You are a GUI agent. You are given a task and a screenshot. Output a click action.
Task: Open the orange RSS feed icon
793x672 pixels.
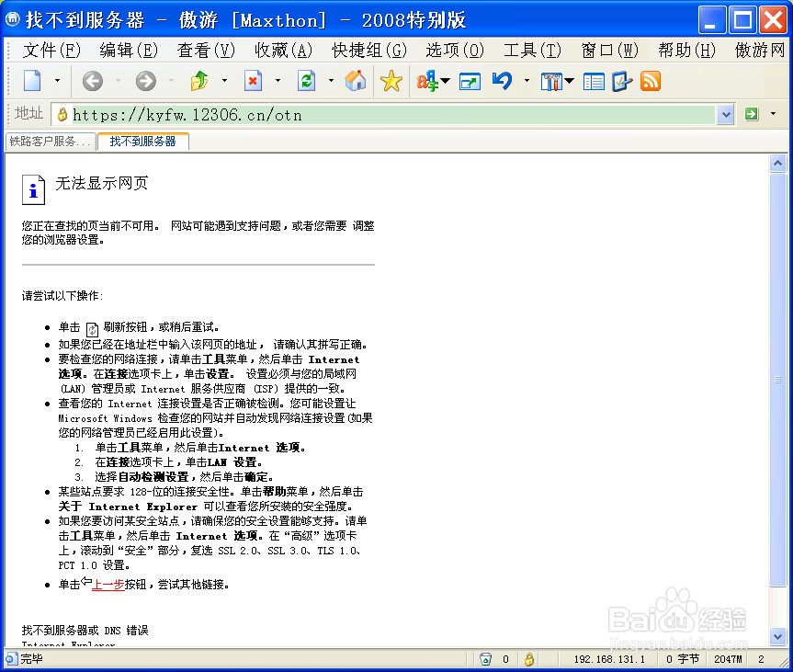coord(651,82)
